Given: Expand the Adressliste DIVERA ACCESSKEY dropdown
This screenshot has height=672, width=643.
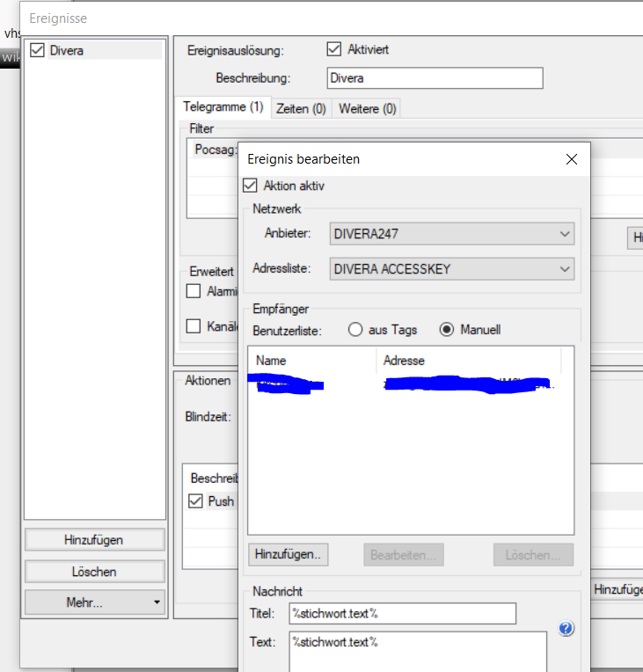Looking at the screenshot, I should click(452, 269).
